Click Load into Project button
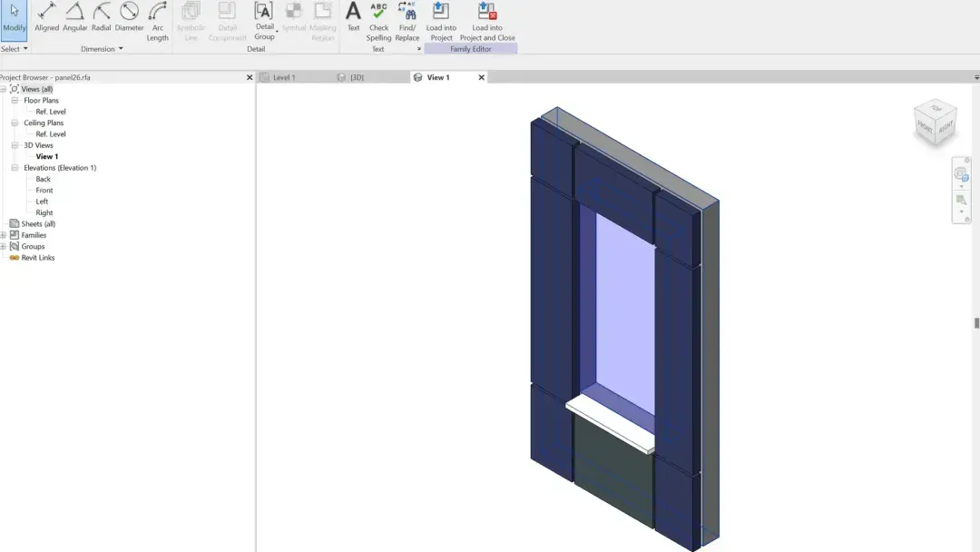980x552 pixels. [440, 18]
